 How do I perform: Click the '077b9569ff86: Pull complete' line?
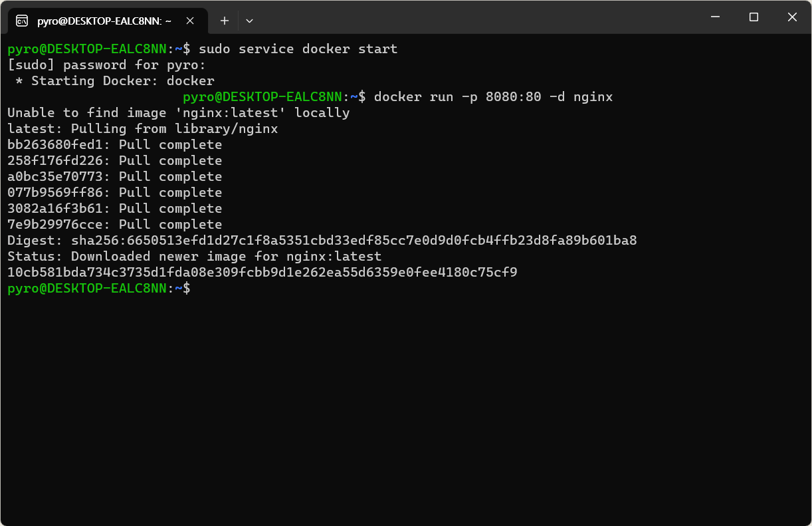coord(115,192)
